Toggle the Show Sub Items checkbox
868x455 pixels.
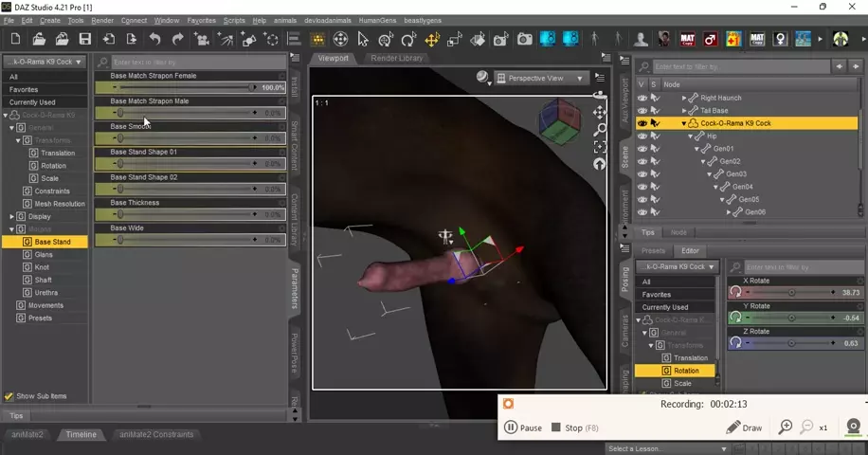(9, 396)
